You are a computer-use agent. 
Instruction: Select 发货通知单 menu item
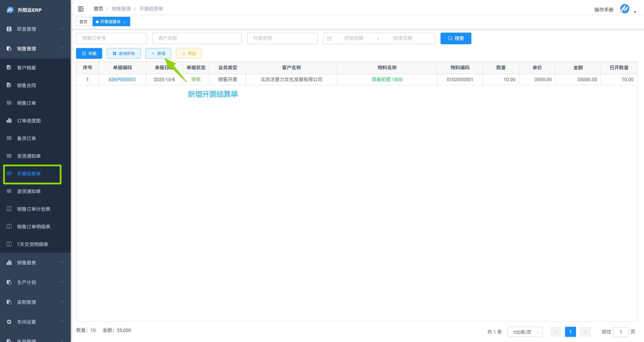click(x=29, y=156)
